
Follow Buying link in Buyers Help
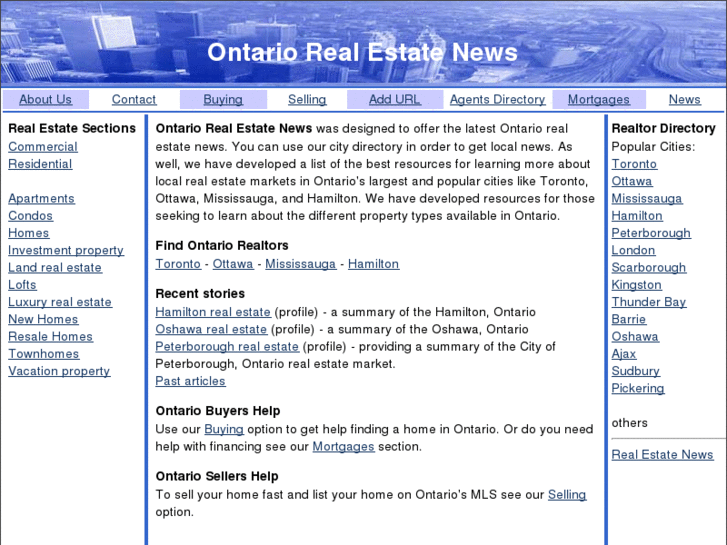[x=223, y=429]
